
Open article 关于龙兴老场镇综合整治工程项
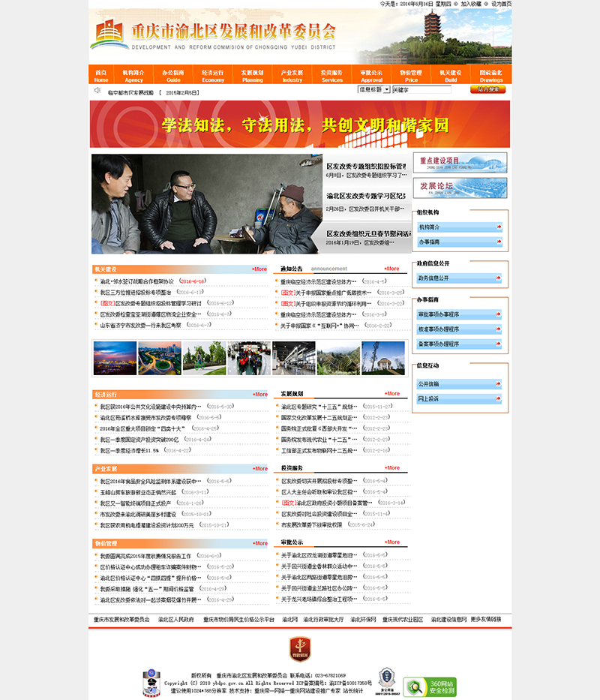pyautogui.click(x=319, y=599)
